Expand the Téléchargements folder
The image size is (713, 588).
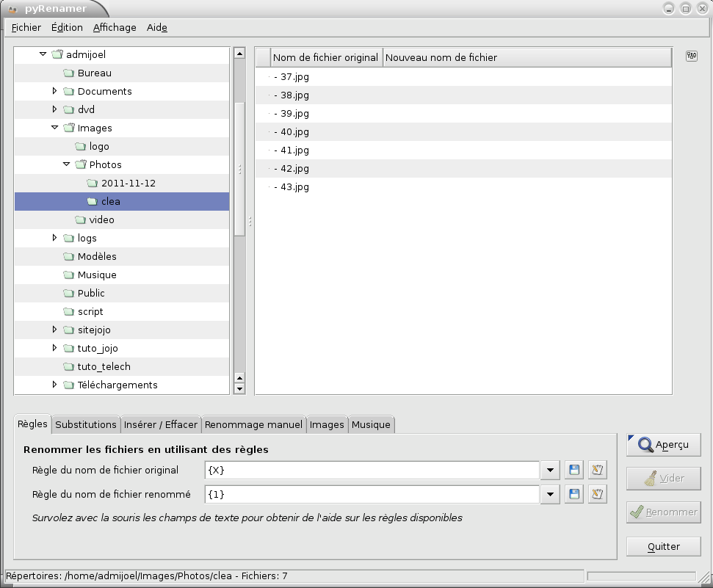(x=54, y=385)
